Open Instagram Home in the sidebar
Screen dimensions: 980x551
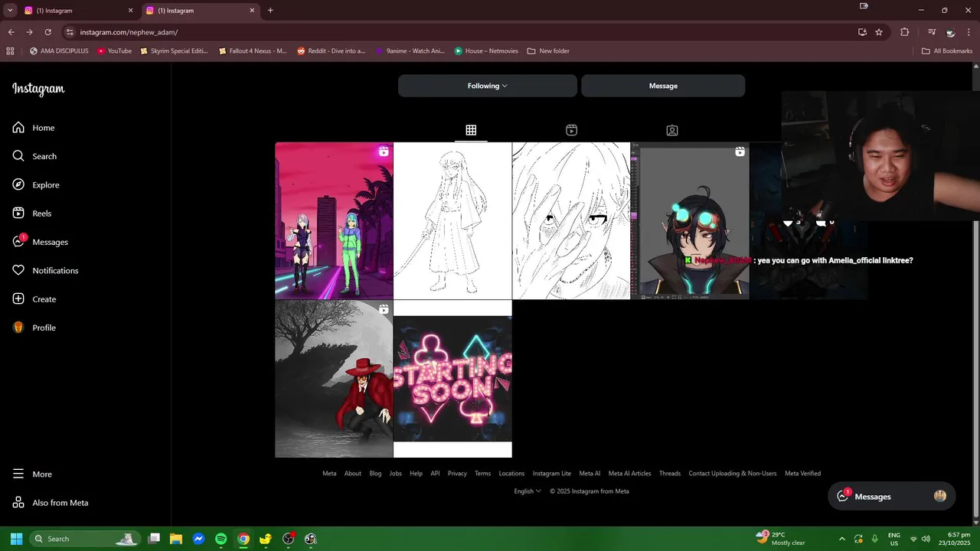coord(34,128)
